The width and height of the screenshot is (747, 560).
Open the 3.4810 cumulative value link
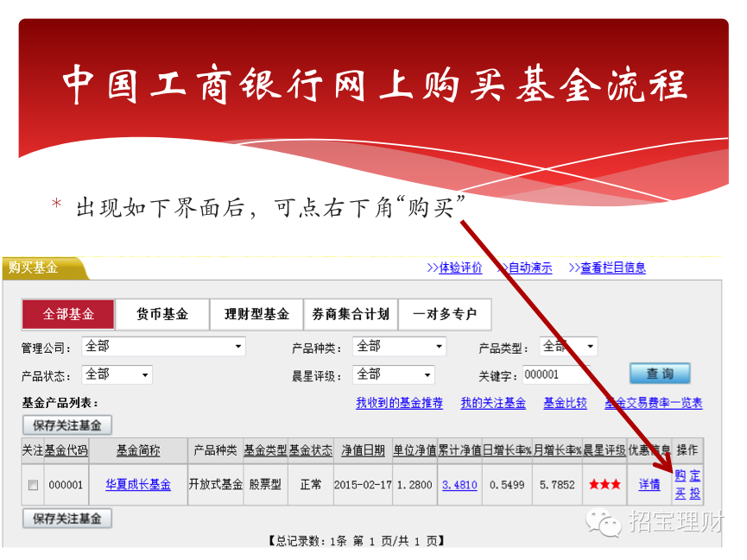click(x=459, y=485)
